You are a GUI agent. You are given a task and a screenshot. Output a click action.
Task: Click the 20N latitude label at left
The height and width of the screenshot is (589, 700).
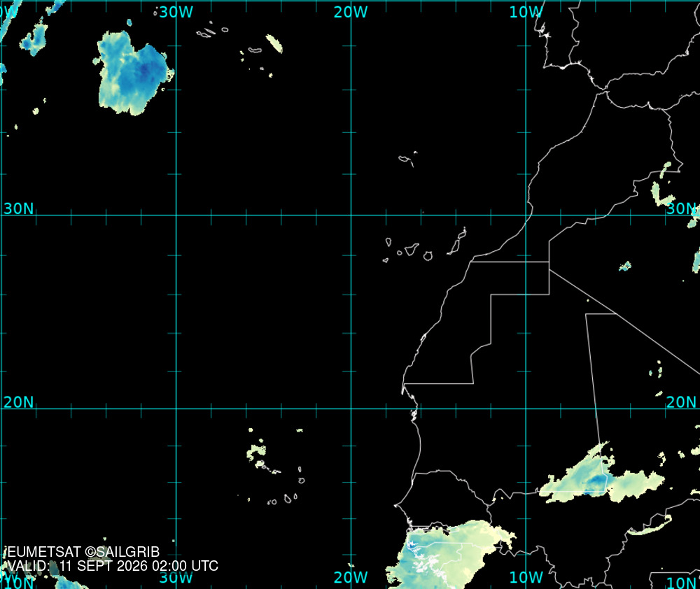(x=19, y=402)
